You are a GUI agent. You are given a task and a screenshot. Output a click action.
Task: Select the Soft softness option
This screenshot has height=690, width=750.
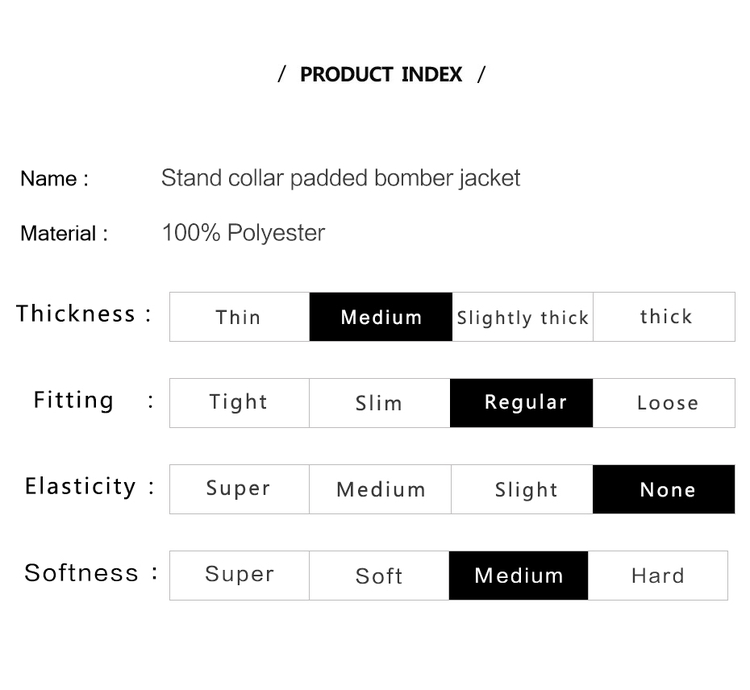click(x=379, y=576)
